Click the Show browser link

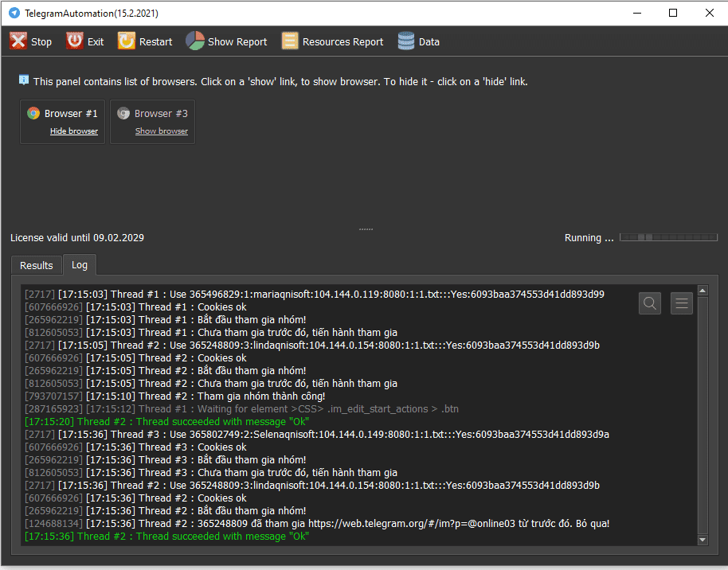tap(162, 131)
